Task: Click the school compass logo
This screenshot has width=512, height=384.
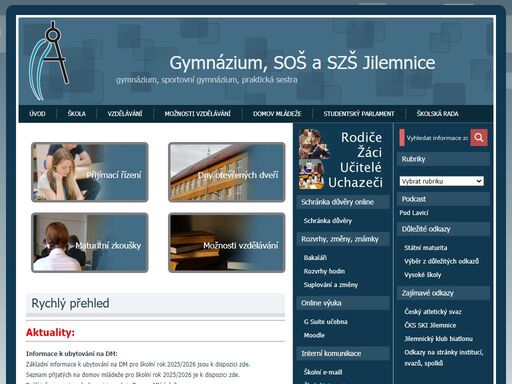Action: click(x=49, y=61)
